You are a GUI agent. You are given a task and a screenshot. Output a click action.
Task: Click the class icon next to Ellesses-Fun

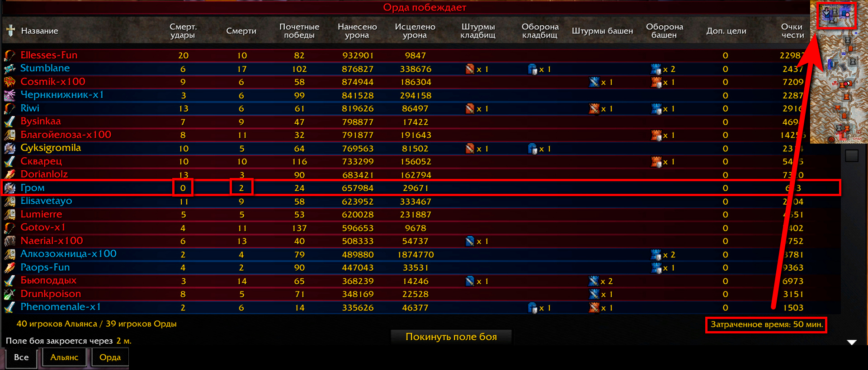tap(9, 56)
